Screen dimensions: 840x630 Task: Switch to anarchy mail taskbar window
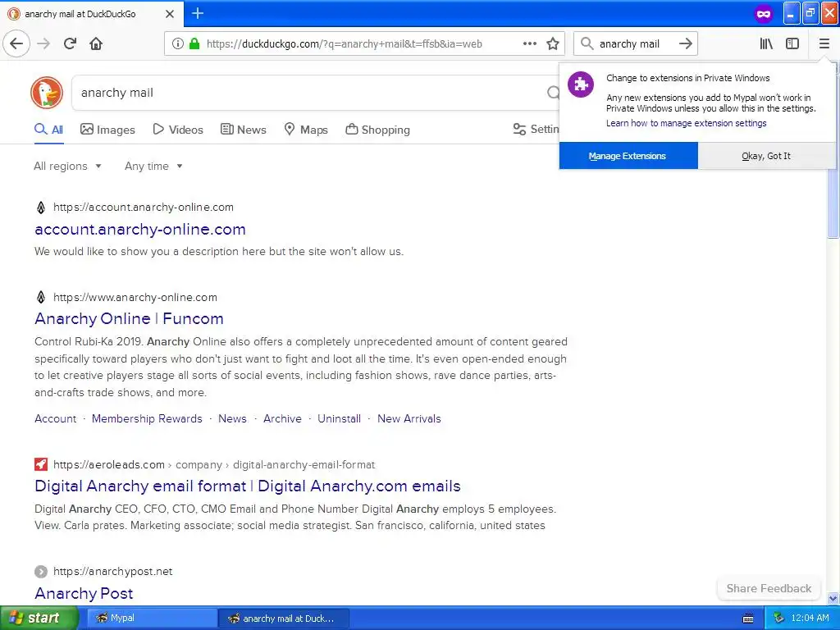coord(284,619)
